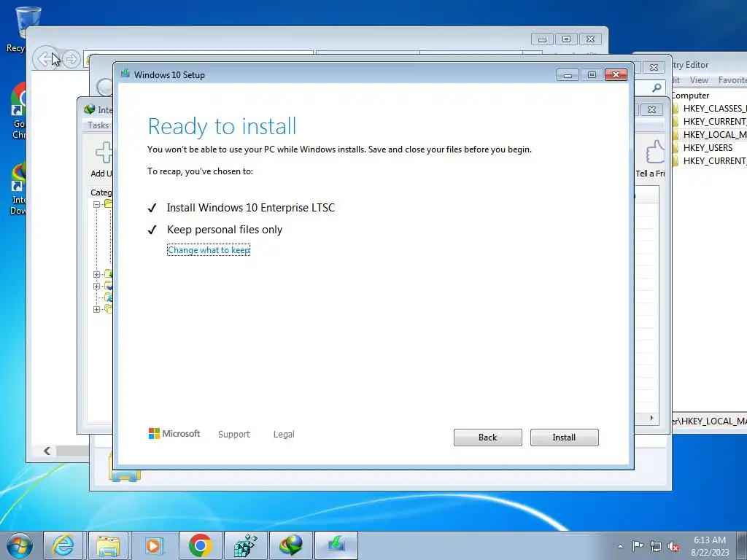
Task: Open Windows Explorer from the taskbar
Action: pos(108,545)
